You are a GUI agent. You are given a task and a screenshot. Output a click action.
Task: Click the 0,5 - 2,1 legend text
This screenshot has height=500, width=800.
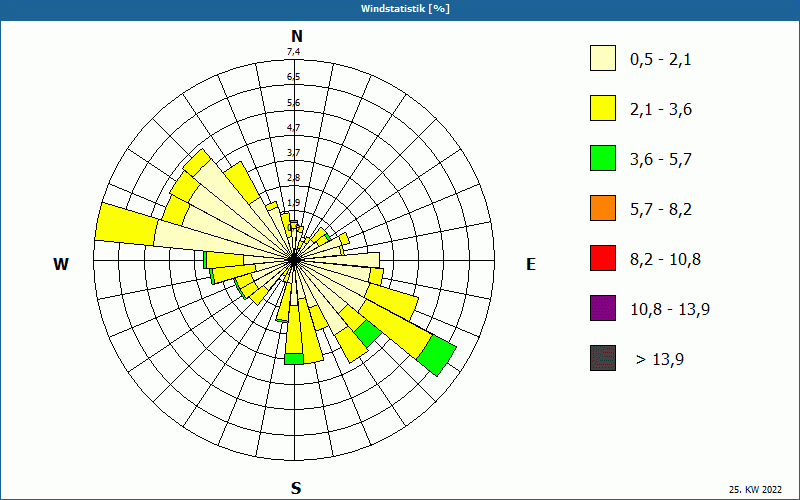(661, 60)
